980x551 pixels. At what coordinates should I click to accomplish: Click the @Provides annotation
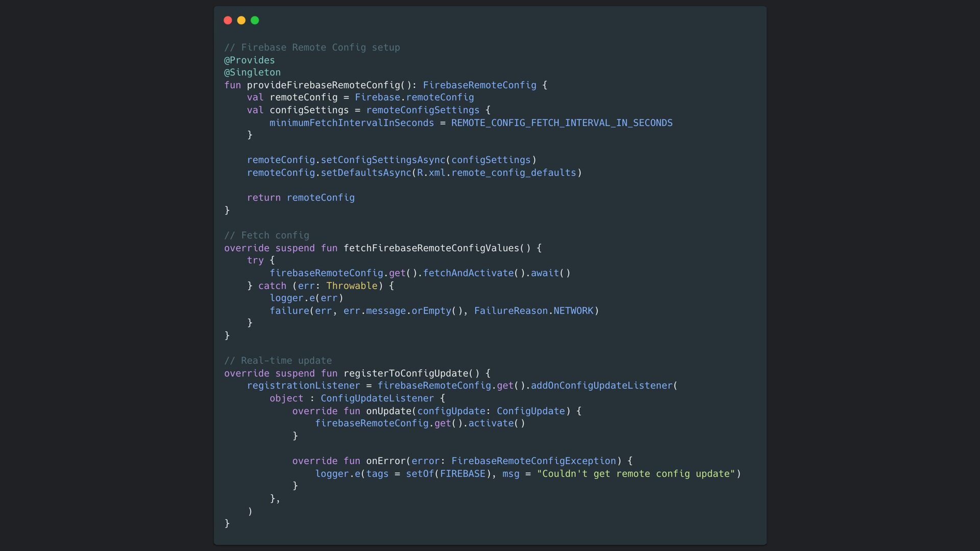click(x=249, y=60)
